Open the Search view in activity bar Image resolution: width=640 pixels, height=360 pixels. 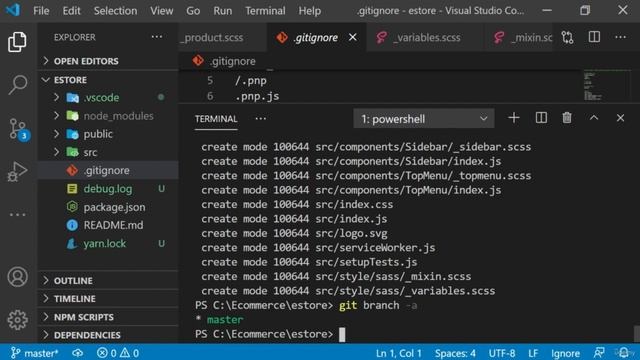pyautogui.click(x=17, y=84)
